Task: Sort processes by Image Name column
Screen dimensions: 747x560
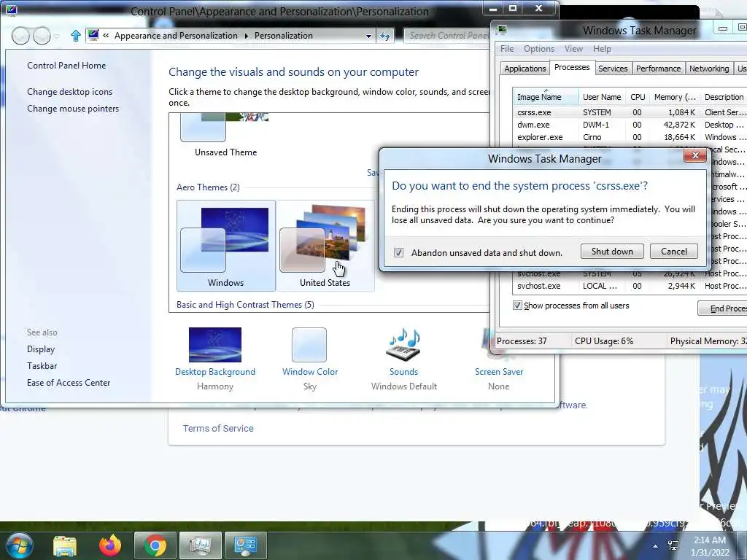Action: point(546,97)
